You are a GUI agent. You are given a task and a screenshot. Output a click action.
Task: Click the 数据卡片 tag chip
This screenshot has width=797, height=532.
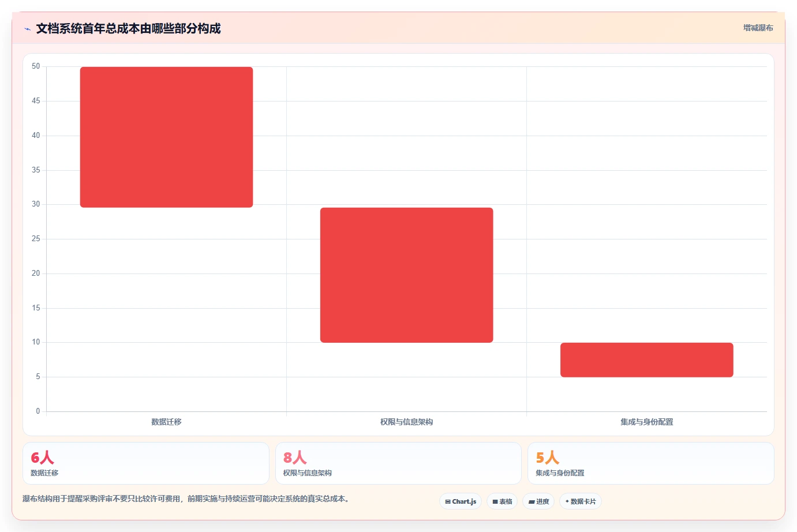[x=581, y=501]
